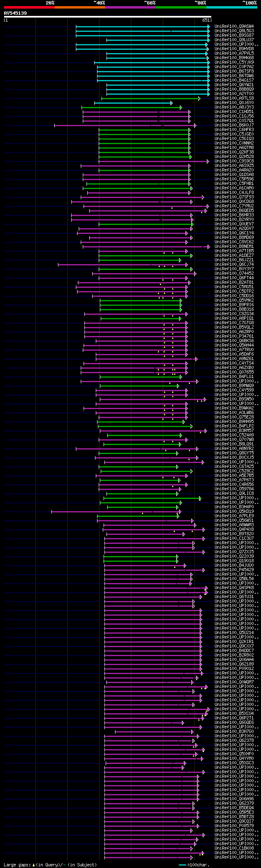This screenshot has height=868, width=261.
Task: Select hit label UniRef100_Q2KF38
Action: click(234, 152)
